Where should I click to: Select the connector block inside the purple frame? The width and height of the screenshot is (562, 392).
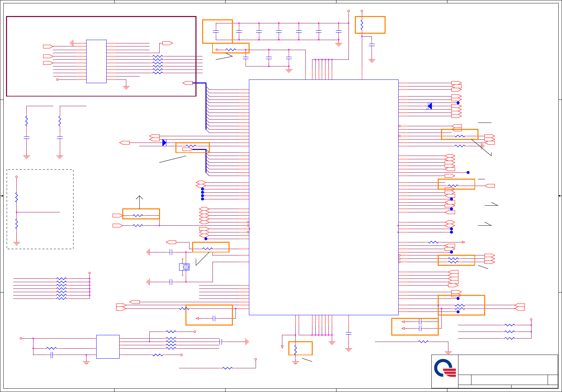[x=96, y=61]
